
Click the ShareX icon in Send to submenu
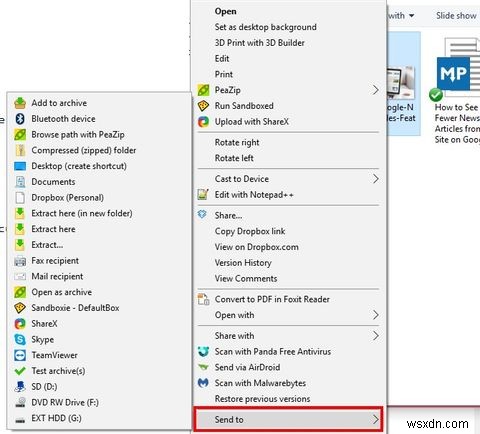[20, 324]
